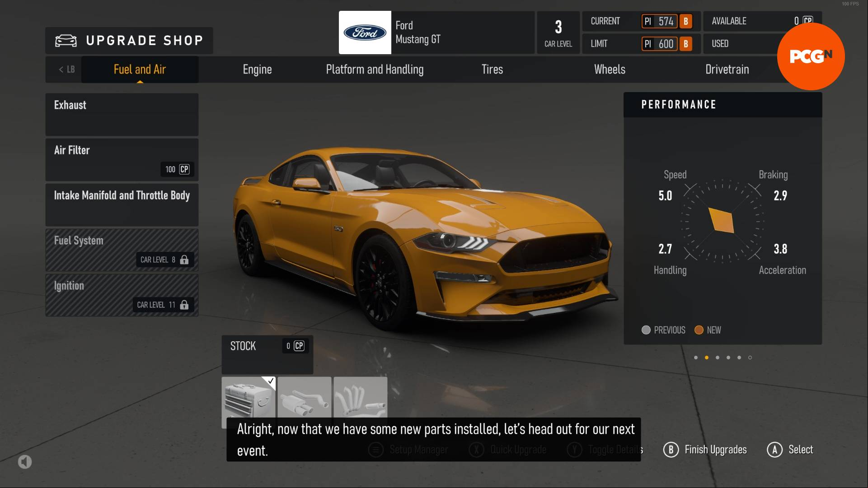
Task: Click the Fuel System lock icon
Action: (184, 260)
